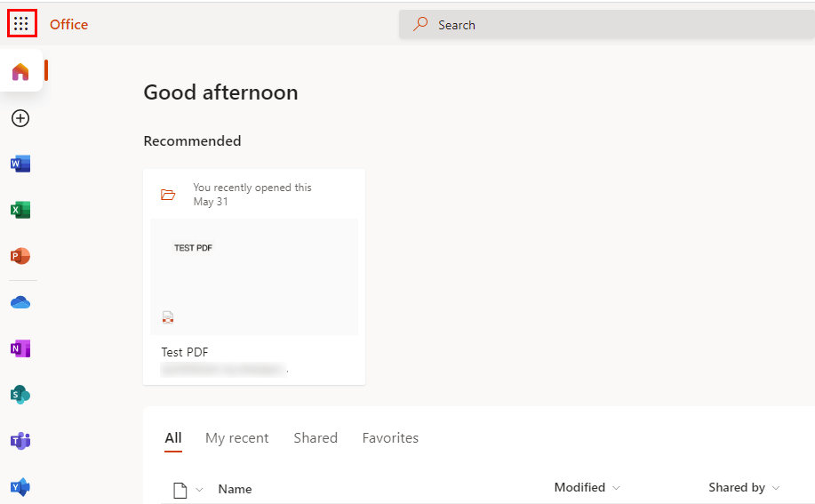This screenshot has height=504, width=815.
Task: Open SharePoint from the sidebar
Action: pyautogui.click(x=20, y=395)
